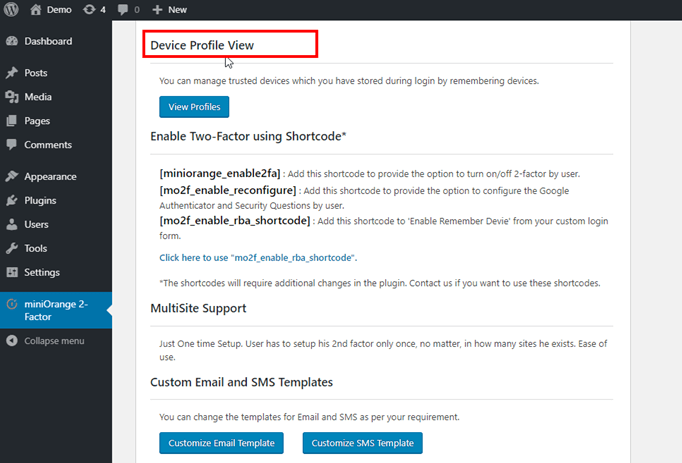The image size is (682, 463).
Task: Click the View Profiles button
Action: tap(194, 107)
